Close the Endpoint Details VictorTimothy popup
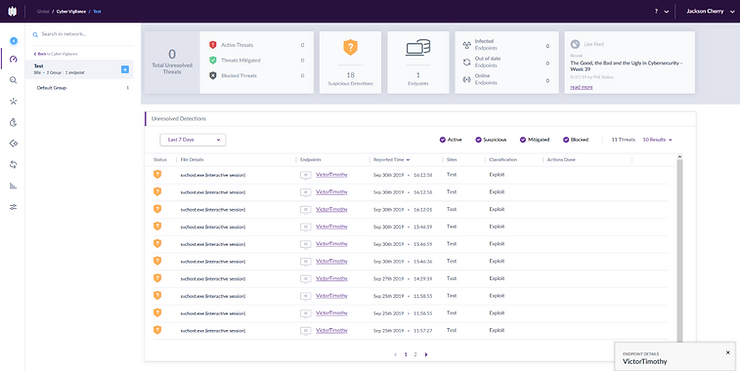Screen dimensions: 740x371 click(728, 353)
